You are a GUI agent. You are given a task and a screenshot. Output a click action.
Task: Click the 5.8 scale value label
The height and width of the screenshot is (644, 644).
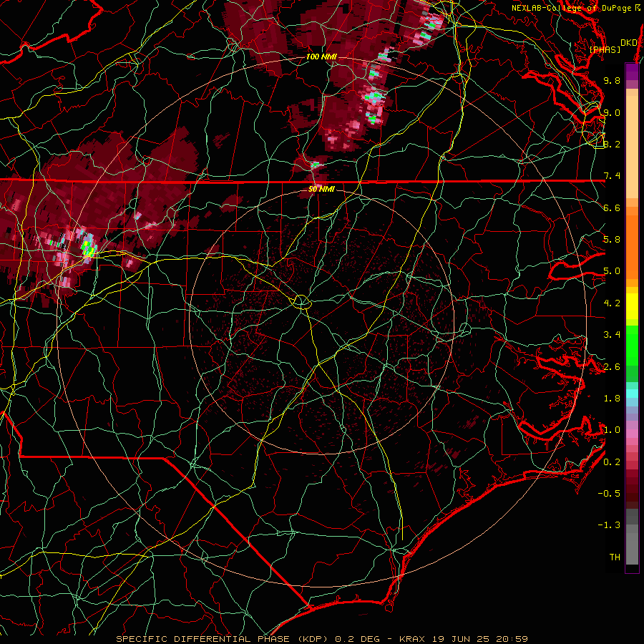pos(612,240)
